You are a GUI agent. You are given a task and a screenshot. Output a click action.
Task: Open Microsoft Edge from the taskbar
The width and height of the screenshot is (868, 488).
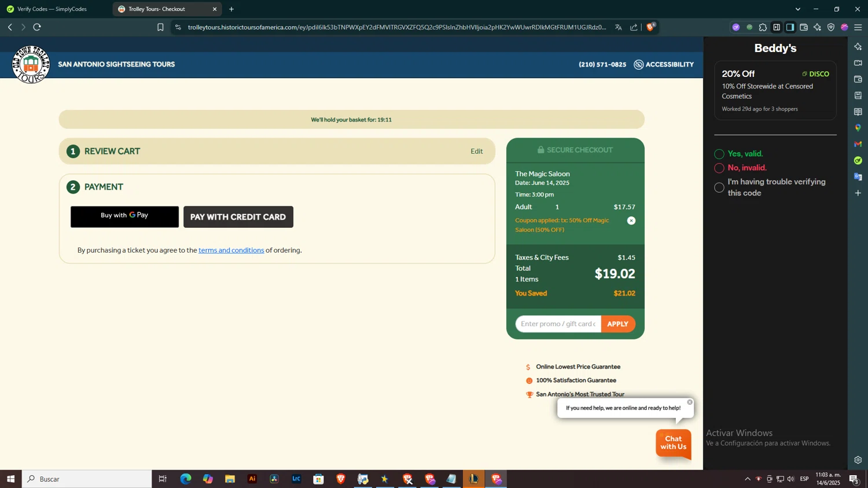(185, 479)
